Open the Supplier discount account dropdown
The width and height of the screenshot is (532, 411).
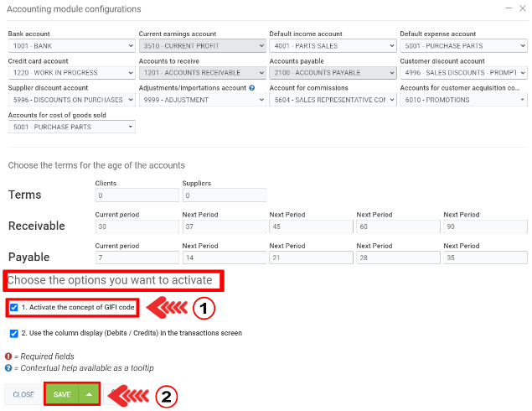point(71,100)
